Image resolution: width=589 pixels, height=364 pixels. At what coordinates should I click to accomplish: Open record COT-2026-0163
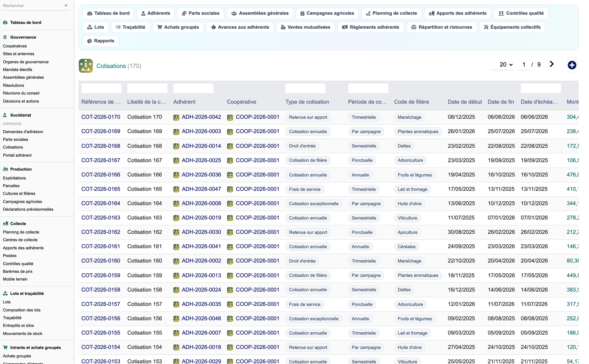coord(101,218)
